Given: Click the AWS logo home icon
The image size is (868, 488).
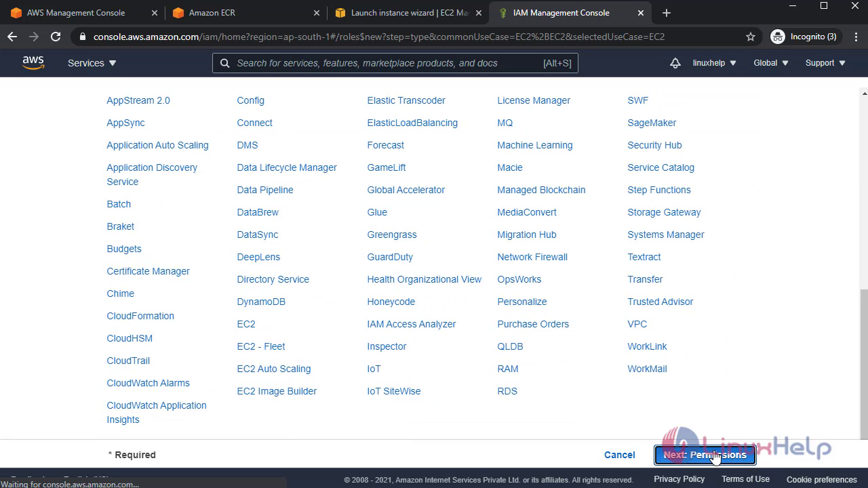Looking at the screenshot, I should tap(33, 62).
